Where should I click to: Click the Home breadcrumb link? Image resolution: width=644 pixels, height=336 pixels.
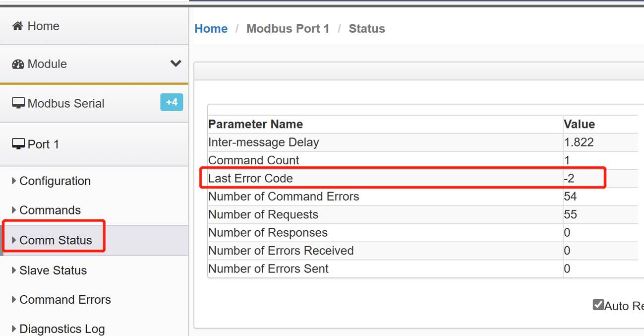211,29
